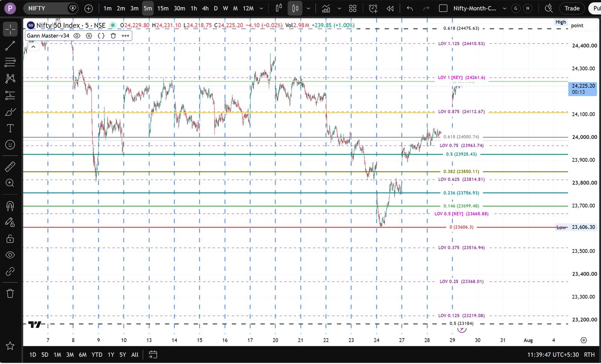Screen dimensions: 601x364
Task: Toggle the G button in the top toolbar
Action: [x=516, y=8]
